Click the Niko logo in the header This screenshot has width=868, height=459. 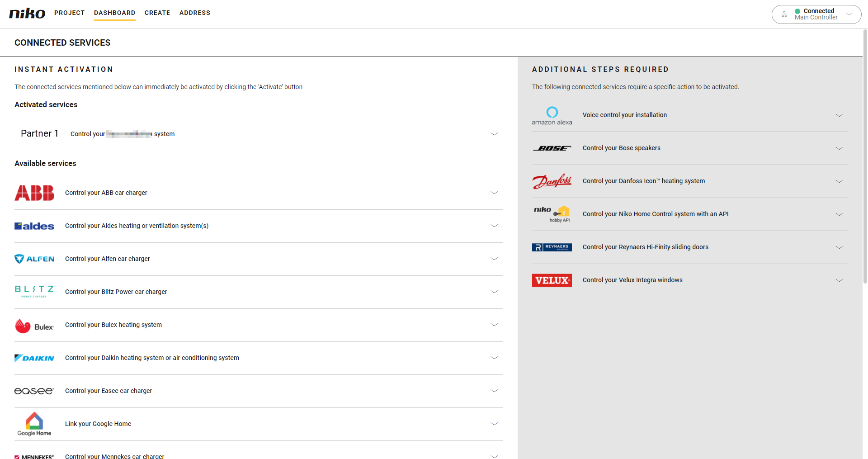27,13
